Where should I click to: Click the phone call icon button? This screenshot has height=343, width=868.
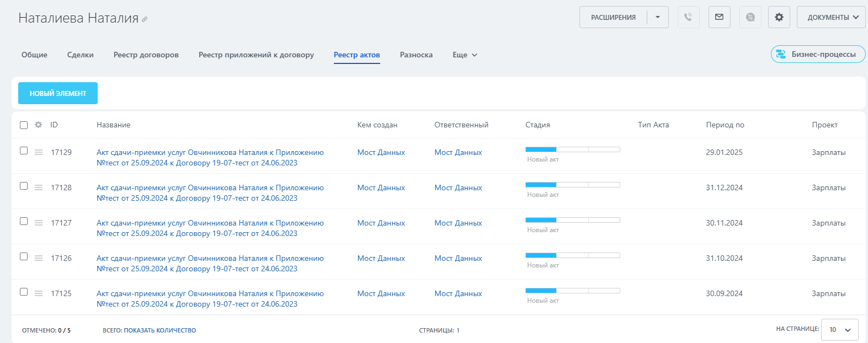pyautogui.click(x=688, y=17)
